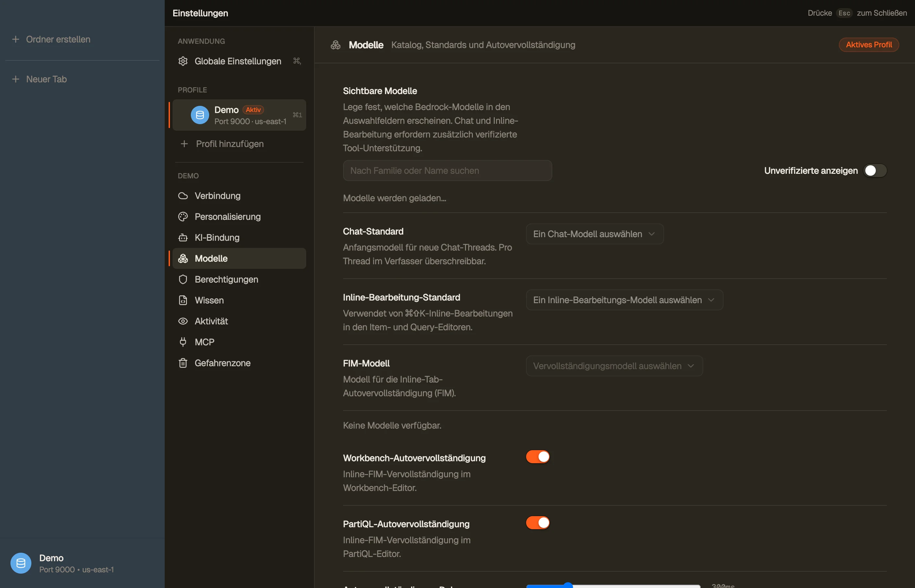The image size is (915, 588).
Task: Click the Keine Modelle verfügbar. text
Action: click(392, 425)
